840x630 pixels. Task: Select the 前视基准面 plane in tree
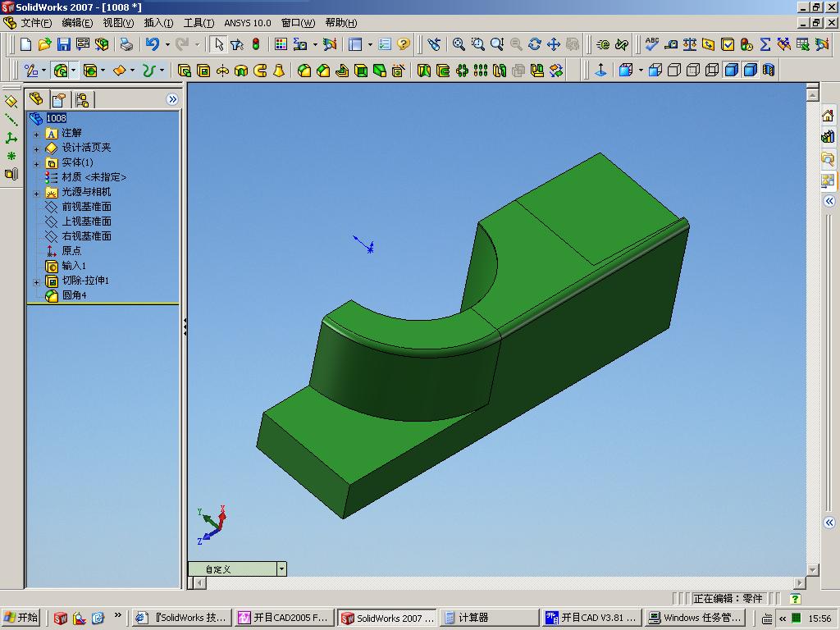tap(86, 207)
